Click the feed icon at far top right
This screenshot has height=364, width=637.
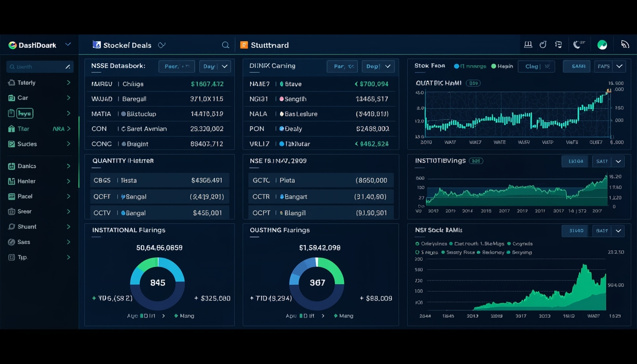[625, 45]
